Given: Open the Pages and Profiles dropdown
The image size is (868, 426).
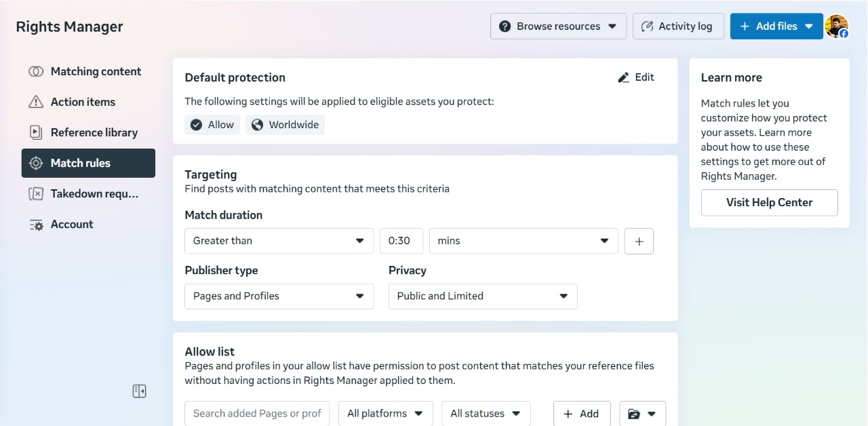Looking at the screenshot, I should (x=279, y=296).
